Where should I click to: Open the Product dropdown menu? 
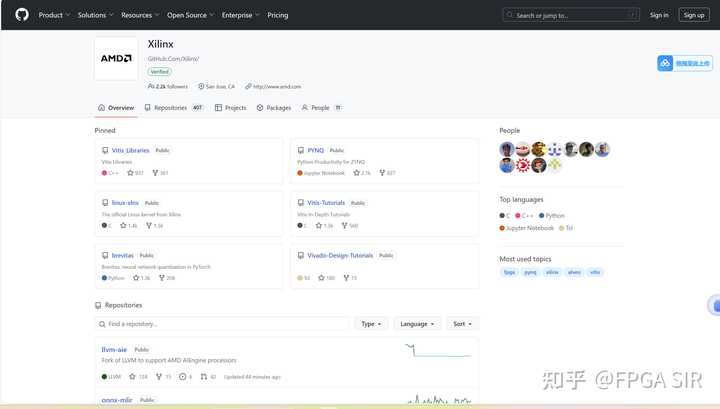point(54,15)
